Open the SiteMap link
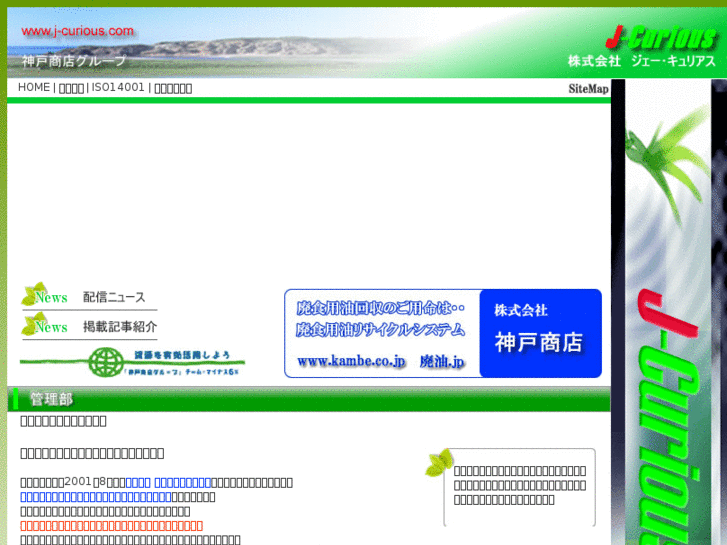 [x=588, y=89]
